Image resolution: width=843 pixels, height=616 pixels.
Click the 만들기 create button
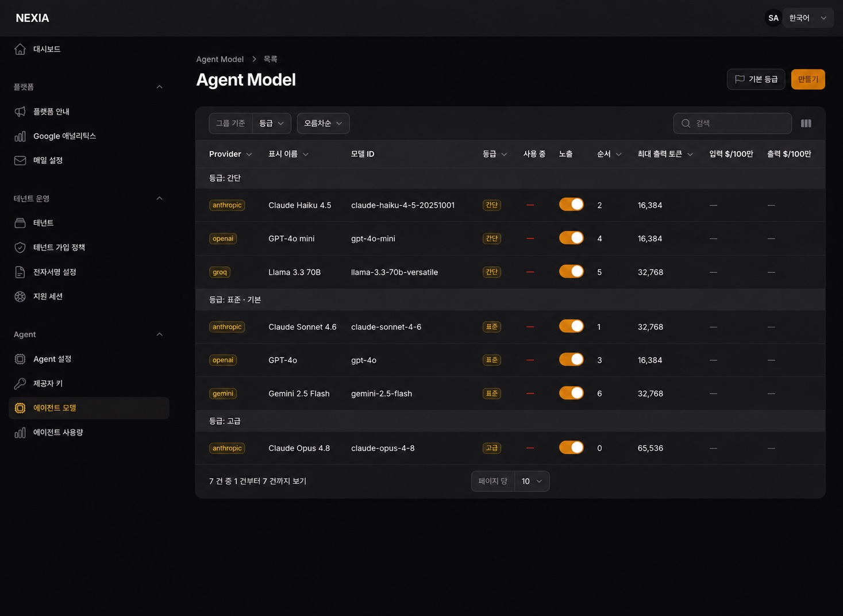pos(808,79)
